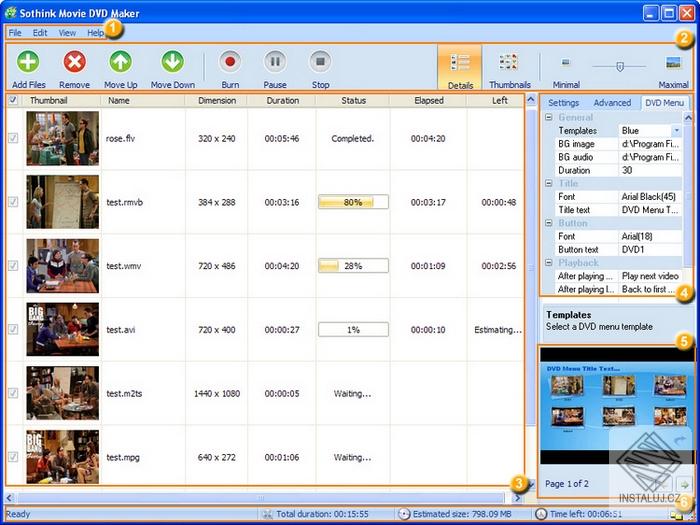The image size is (700, 525).
Task: Select the test.rmvb video thumbnail
Action: (x=62, y=202)
